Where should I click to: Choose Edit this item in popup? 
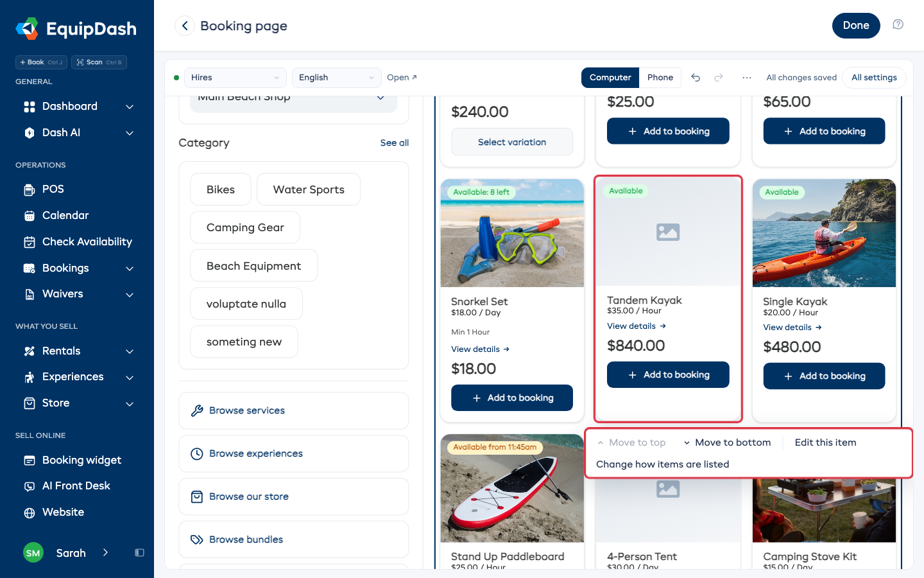click(825, 442)
